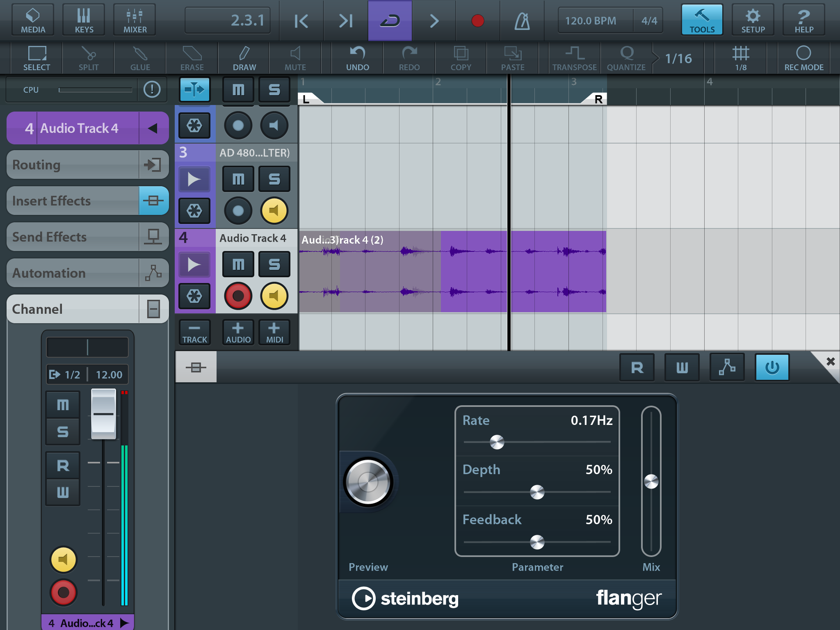Click the channel volume fader handle

coord(103,414)
